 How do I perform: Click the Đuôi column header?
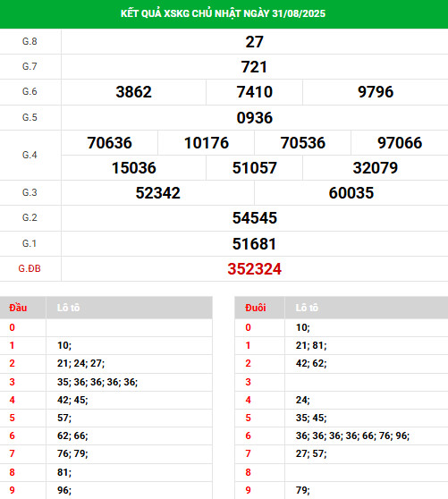click(256, 308)
